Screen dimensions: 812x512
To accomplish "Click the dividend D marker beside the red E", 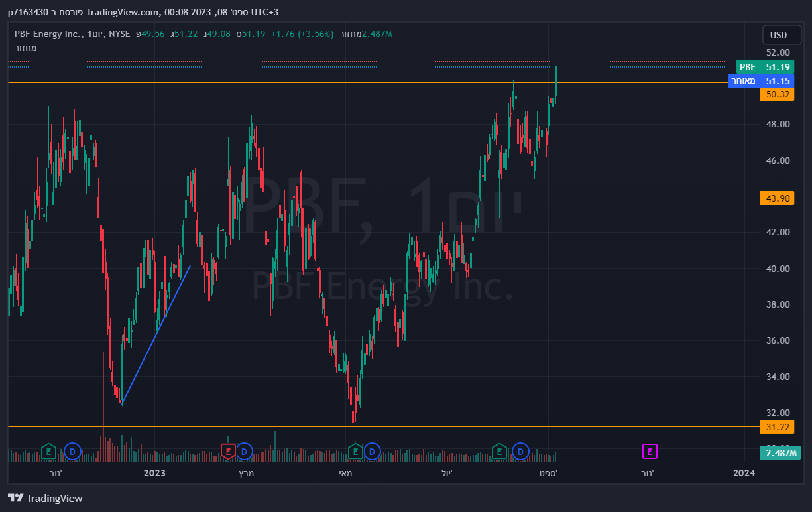I will tap(244, 452).
